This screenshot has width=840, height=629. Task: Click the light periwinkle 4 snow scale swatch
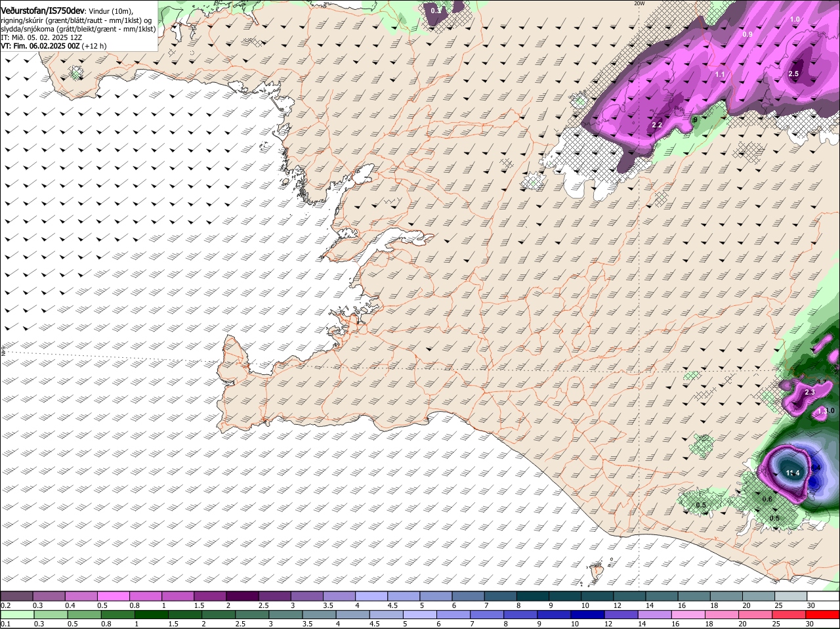pyautogui.click(x=370, y=596)
